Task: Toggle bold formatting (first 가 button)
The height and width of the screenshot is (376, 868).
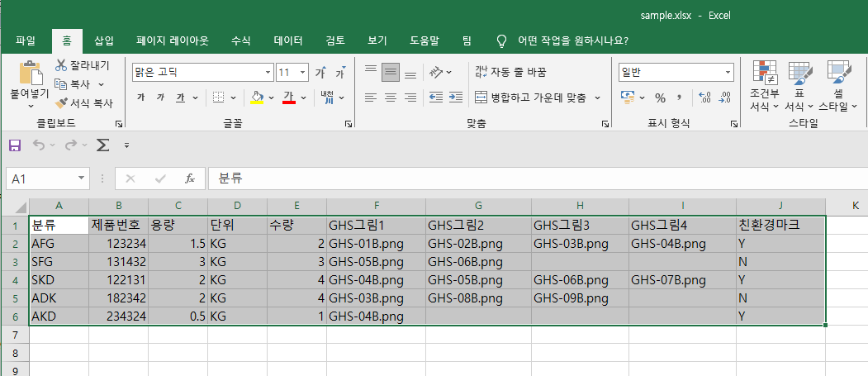Action: (140, 98)
